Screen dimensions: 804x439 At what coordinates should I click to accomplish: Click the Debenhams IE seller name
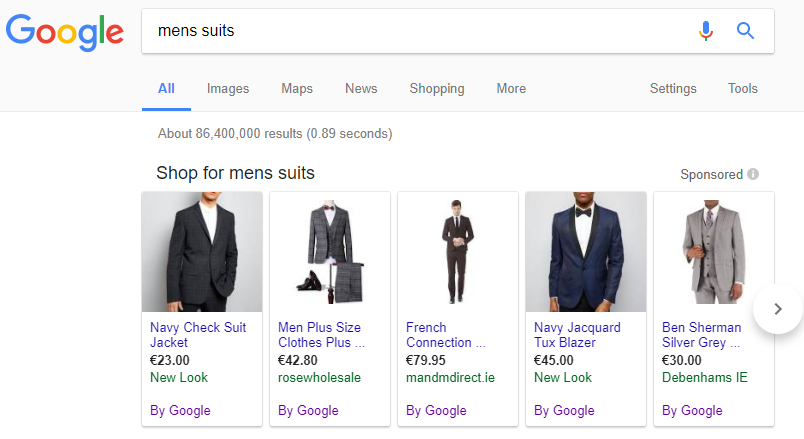click(x=705, y=377)
